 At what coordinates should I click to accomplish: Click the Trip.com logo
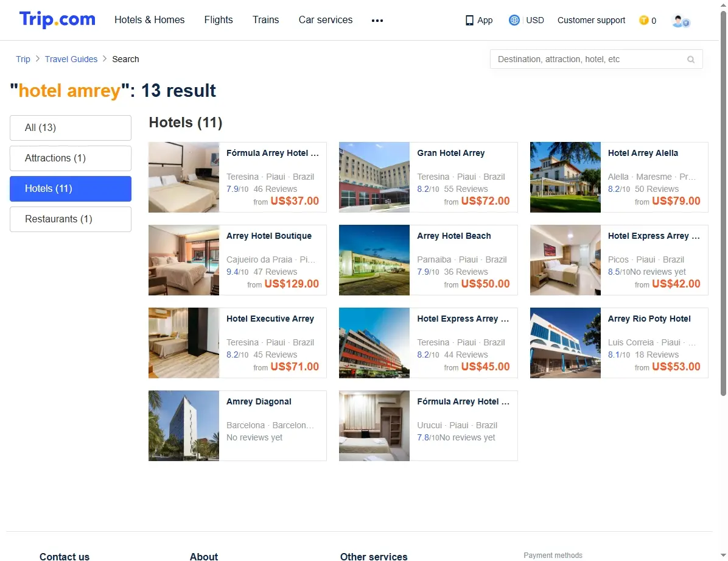tap(57, 19)
